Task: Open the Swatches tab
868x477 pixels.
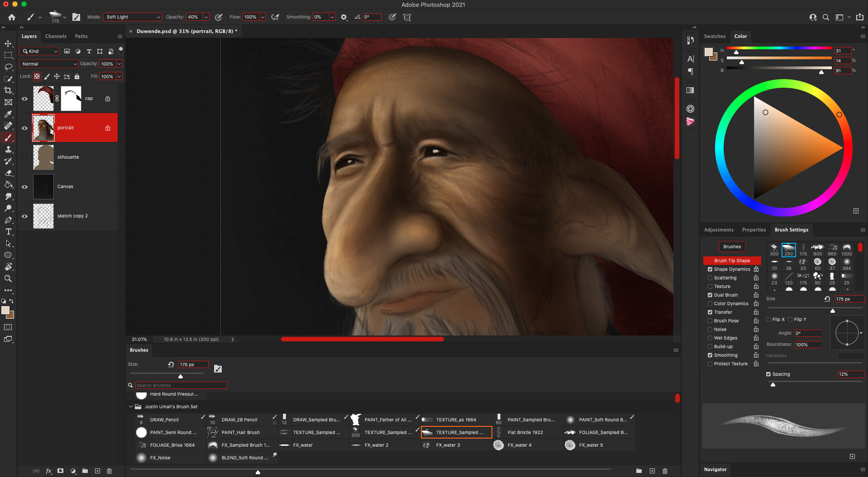Action: pyautogui.click(x=714, y=36)
